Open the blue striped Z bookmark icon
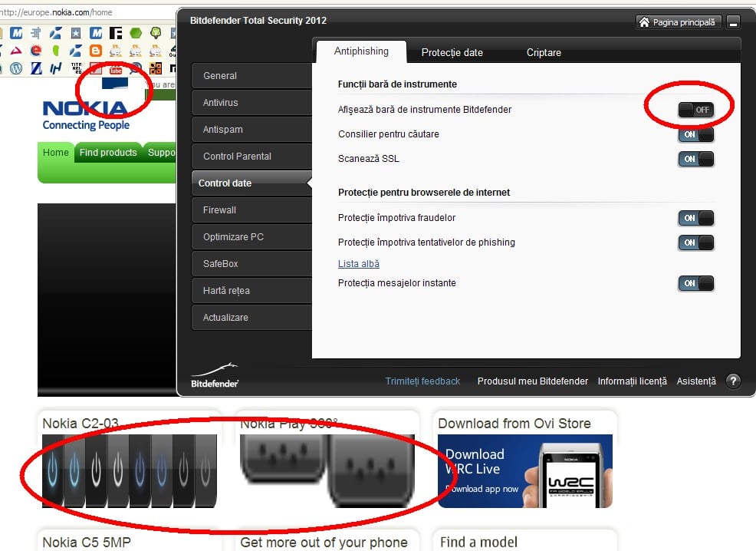 (36, 68)
